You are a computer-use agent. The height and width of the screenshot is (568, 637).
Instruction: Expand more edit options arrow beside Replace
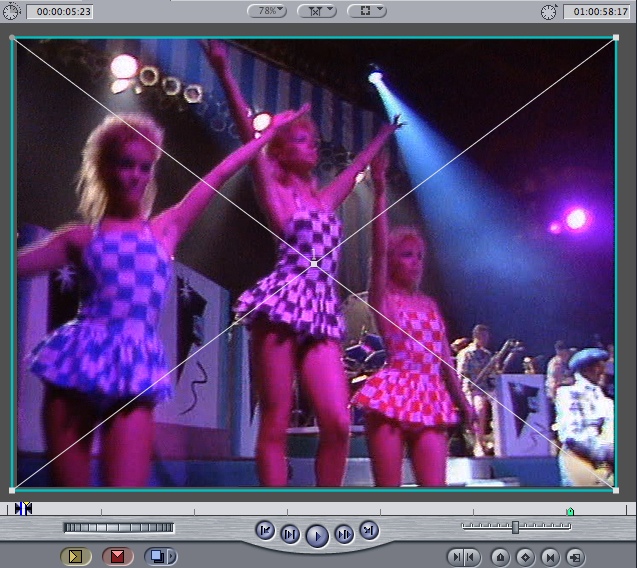[172, 556]
